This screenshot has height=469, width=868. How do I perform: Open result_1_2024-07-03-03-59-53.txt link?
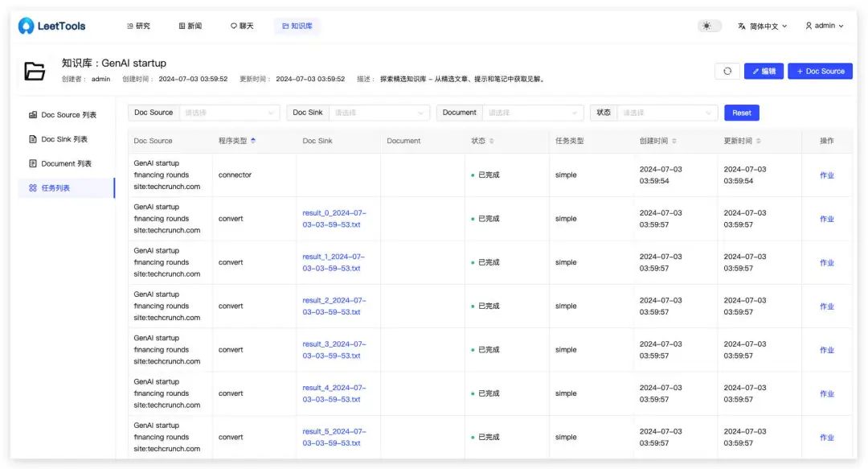[334, 263]
